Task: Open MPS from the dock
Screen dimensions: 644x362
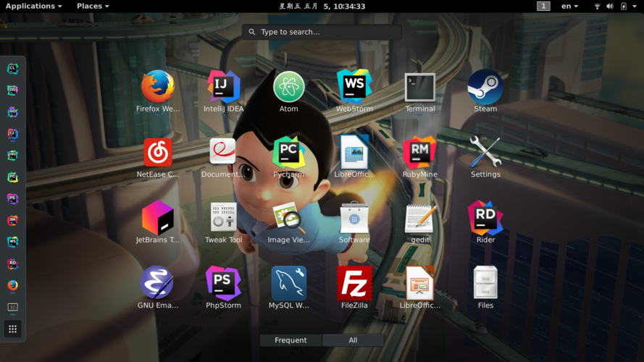Action: click(13, 156)
